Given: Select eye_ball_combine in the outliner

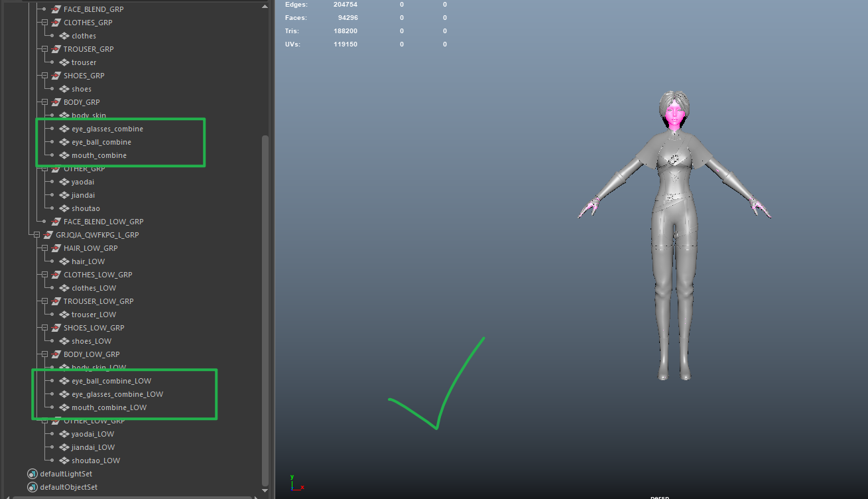Looking at the screenshot, I should [x=101, y=142].
